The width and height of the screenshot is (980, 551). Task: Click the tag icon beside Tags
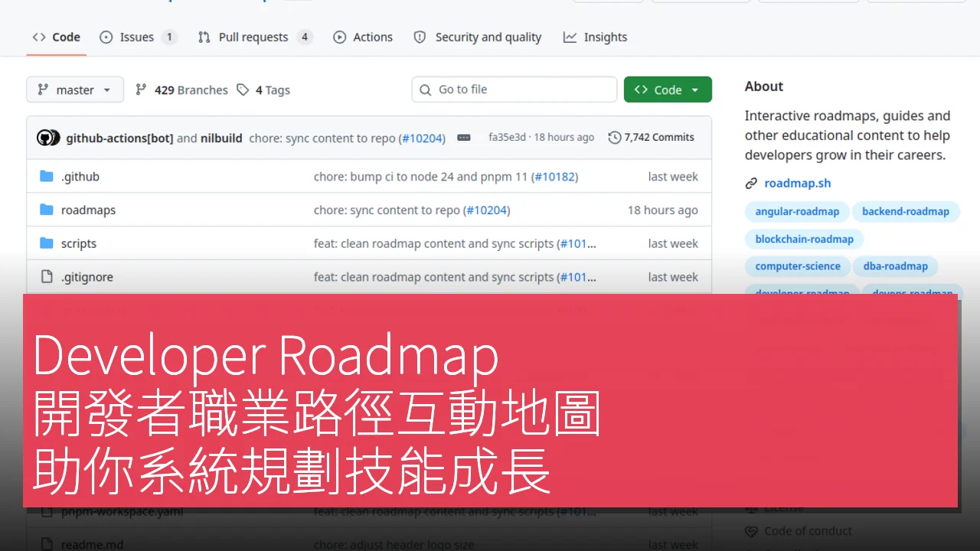243,90
